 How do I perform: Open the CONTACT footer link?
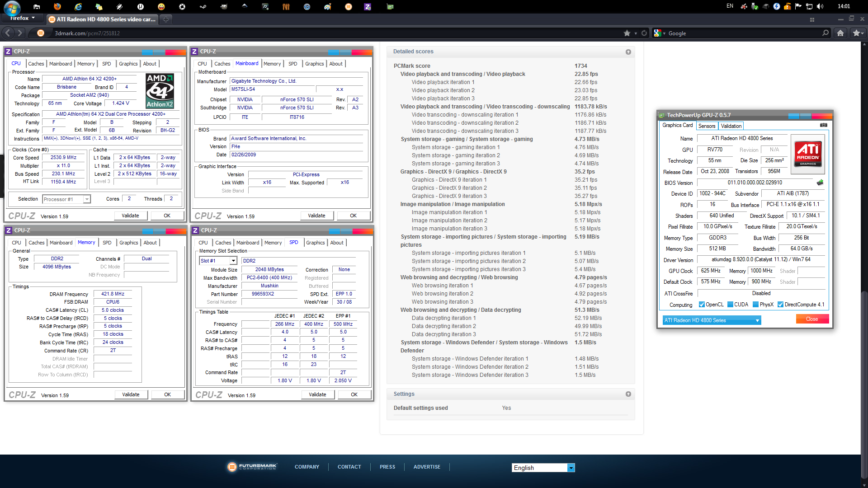click(349, 467)
